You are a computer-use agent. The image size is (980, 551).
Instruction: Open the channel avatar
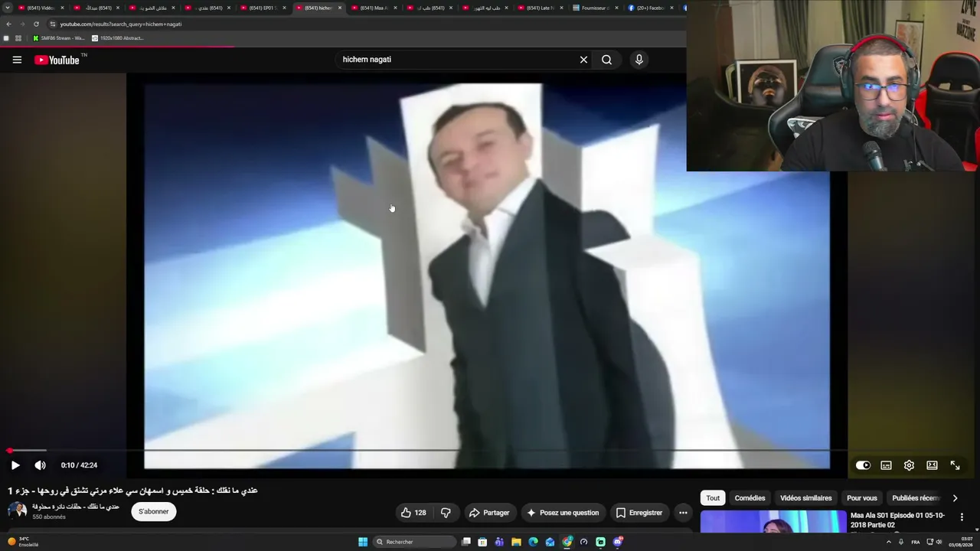pos(17,511)
